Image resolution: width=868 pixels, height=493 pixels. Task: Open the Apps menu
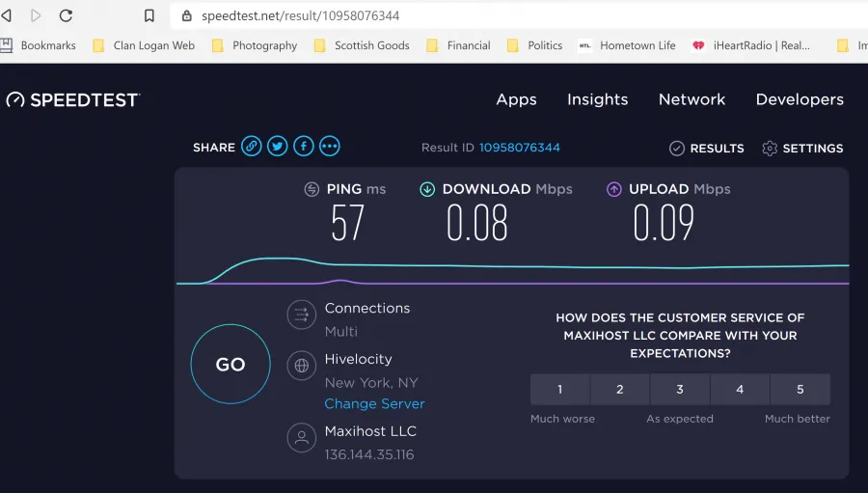tap(516, 99)
